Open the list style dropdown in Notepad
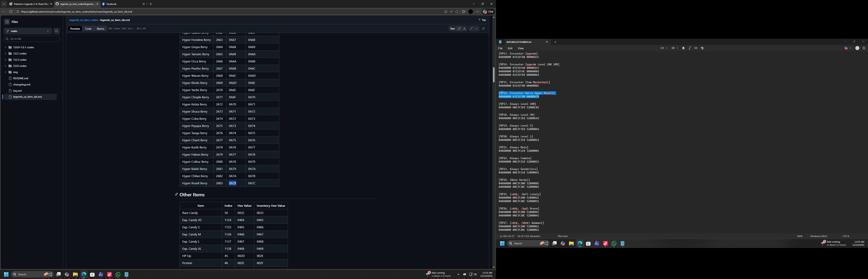This screenshot has width=868, height=279. 674,48
